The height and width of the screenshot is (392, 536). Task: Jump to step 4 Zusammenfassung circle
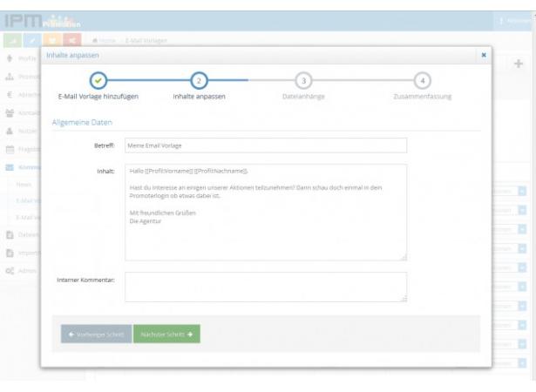click(423, 79)
